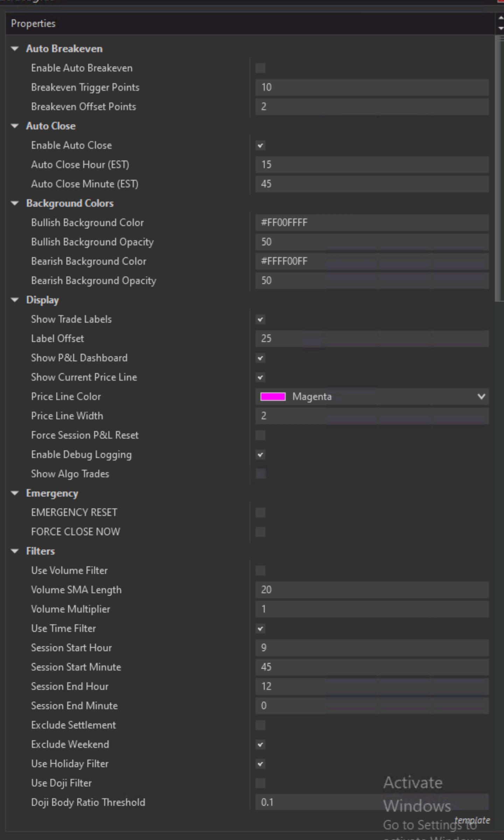This screenshot has height=840, width=504.
Task: Select the Session Start Hour field
Action: coord(372,648)
